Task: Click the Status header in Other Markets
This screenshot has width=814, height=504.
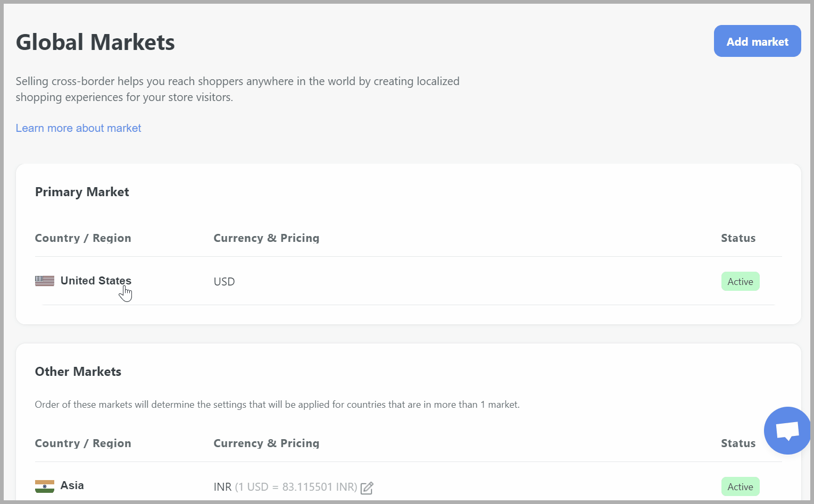Action: tap(738, 443)
